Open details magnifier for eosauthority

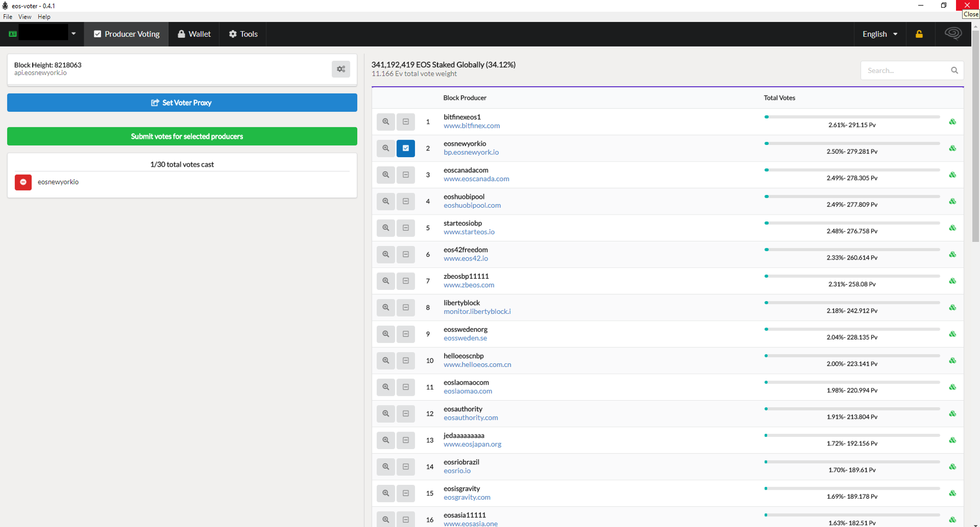pos(386,413)
